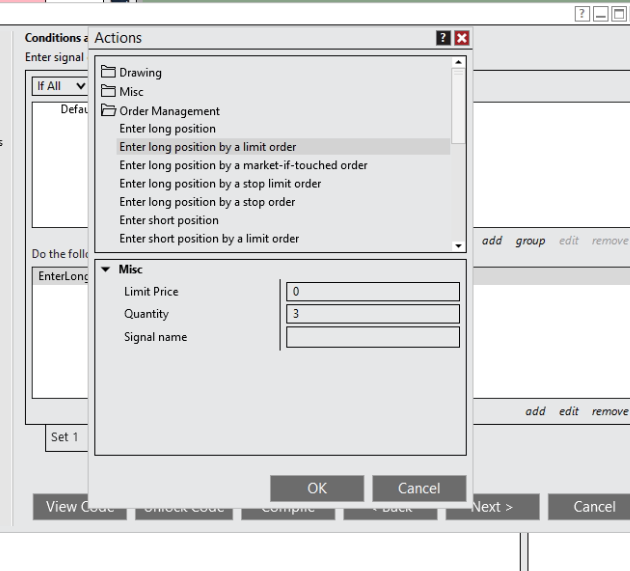Confirm the action with OK
This screenshot has height=571, width=630.
pos(317,488)
